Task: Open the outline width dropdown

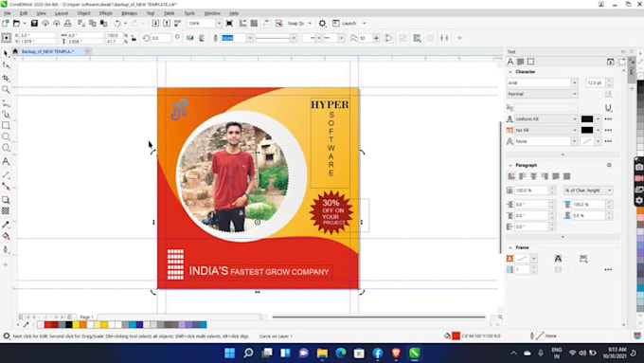Action: (x=249, y=38)
